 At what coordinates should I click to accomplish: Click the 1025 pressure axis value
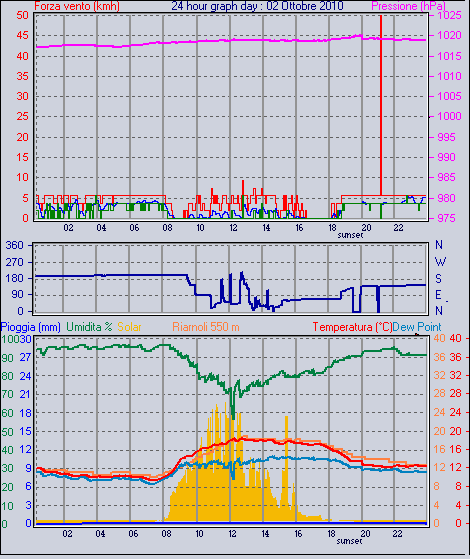449,15
